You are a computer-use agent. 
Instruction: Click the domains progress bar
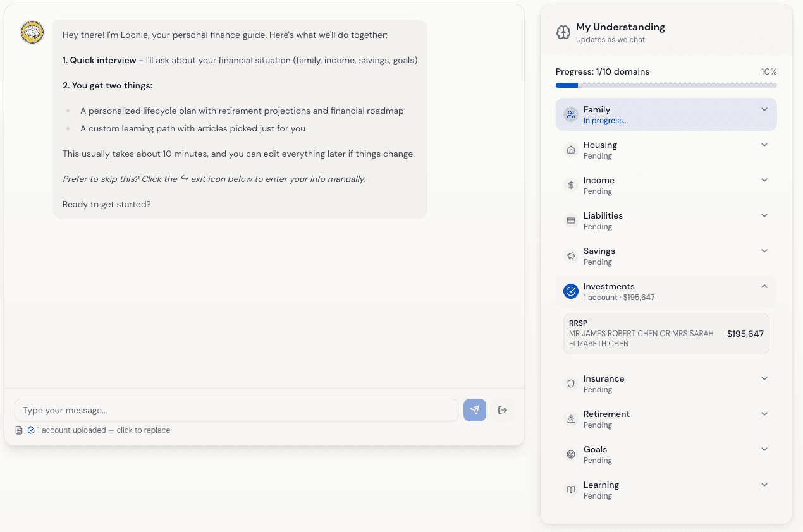pyautogui.click(x=666, y=85)
